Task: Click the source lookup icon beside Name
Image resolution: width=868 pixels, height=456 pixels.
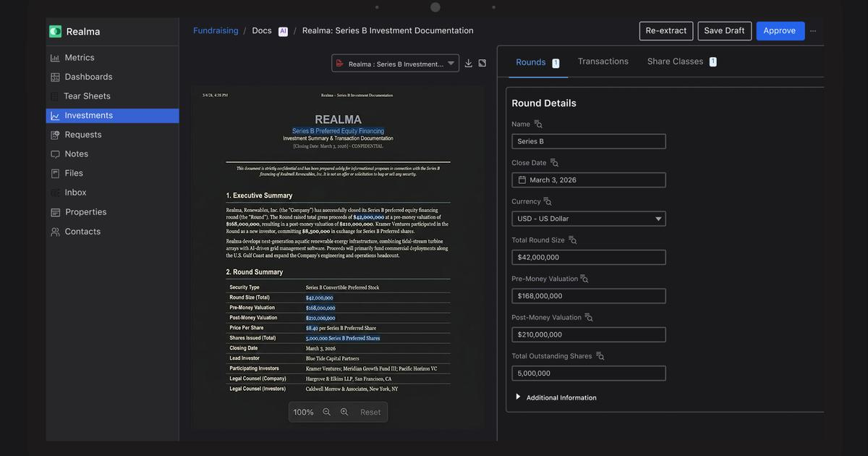Action: 538,124
